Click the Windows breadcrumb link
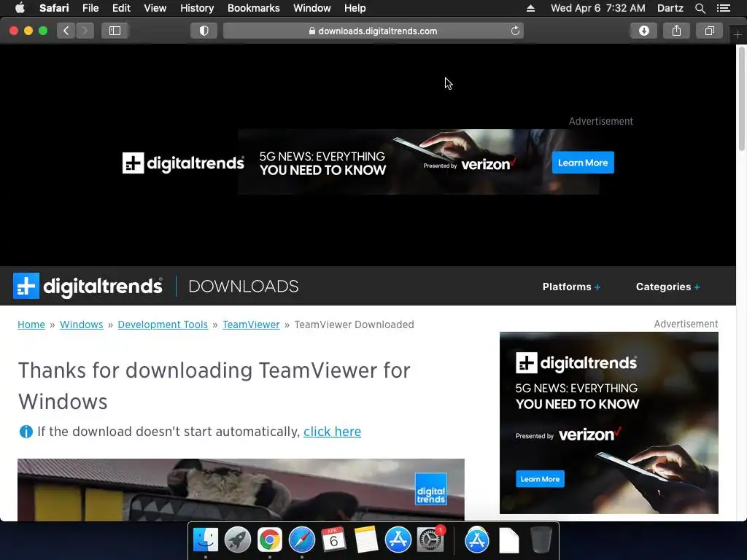 point(82,324)
